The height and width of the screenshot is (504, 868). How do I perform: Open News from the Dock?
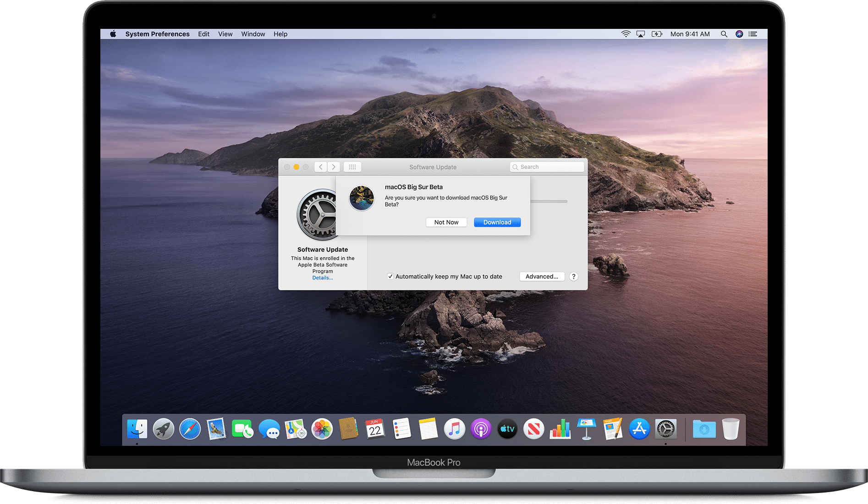(534, 429)
